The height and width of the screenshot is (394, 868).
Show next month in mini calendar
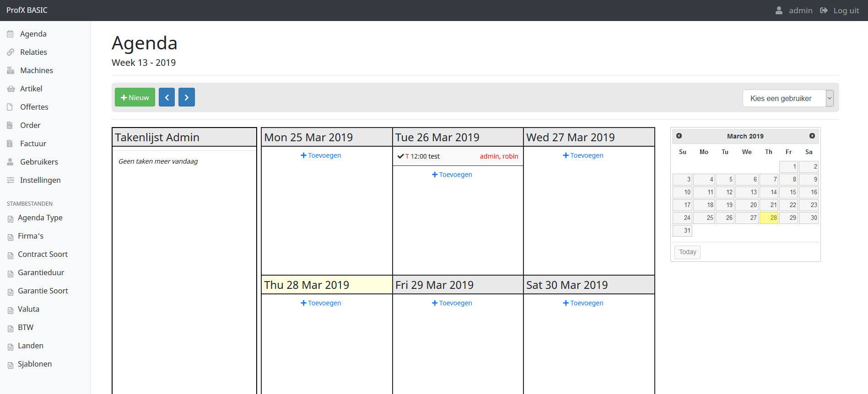click(812, 136)
